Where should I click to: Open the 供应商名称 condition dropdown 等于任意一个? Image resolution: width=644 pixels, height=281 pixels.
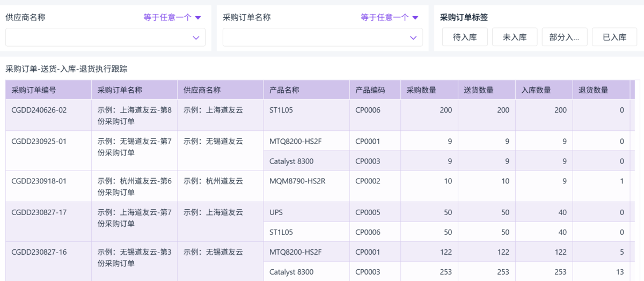[172, 17]
